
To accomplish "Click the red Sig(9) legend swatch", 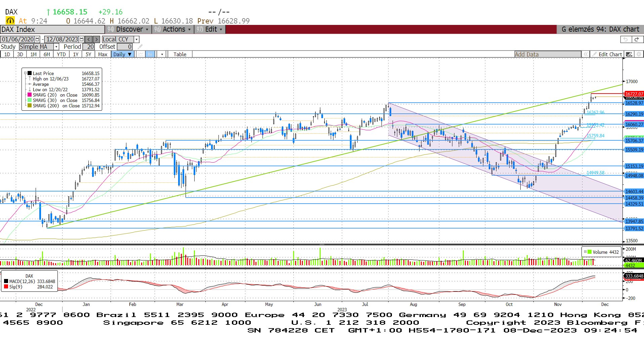I will [6, 287].
